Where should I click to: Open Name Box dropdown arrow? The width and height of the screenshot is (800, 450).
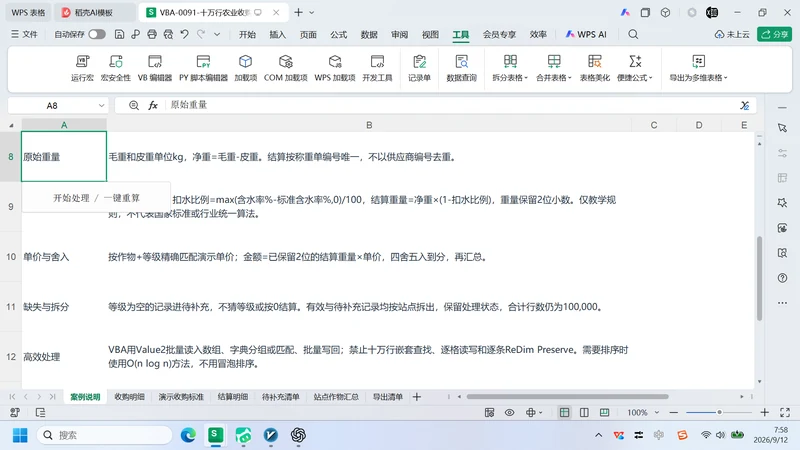(x=101, y=106)
